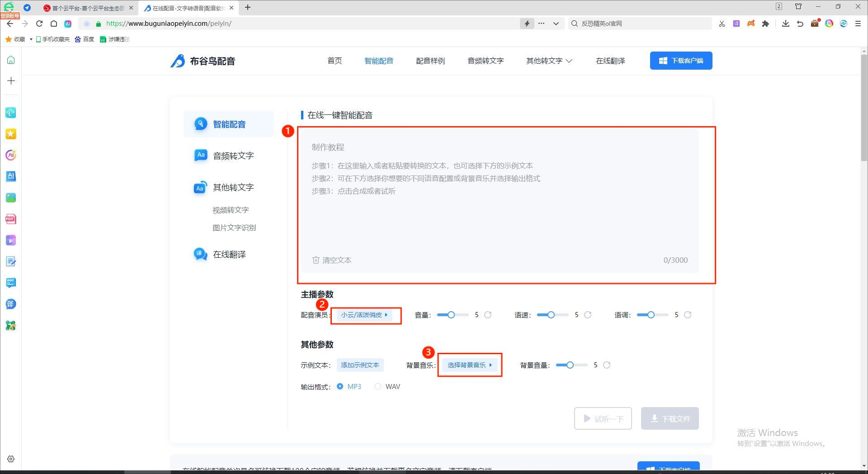The image size is (868, 474).
Task: Click 试听一下 preview button
Action: (603, 418)
